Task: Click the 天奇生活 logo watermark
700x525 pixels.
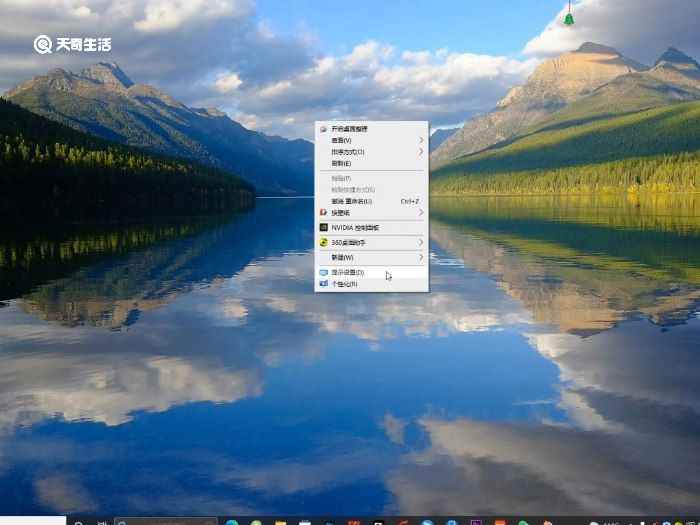Action: click(x=72, y=44)
